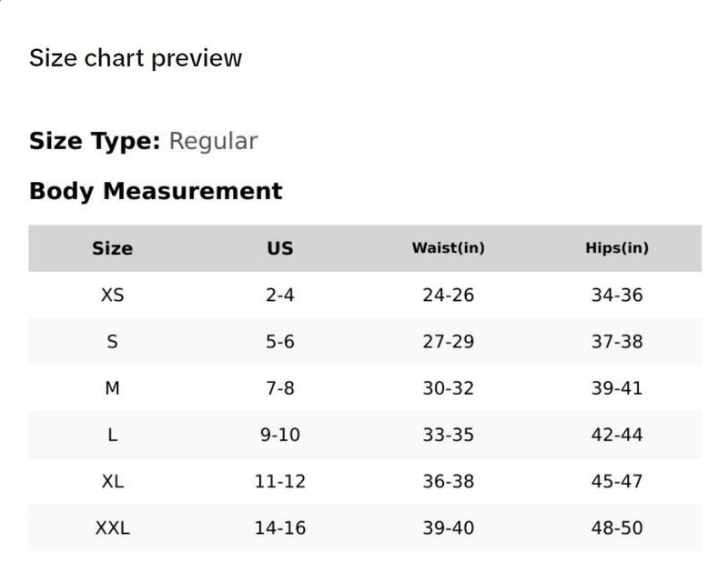Click the Regular size type text
The image size is (728, 572).
(x=213, y=142)
